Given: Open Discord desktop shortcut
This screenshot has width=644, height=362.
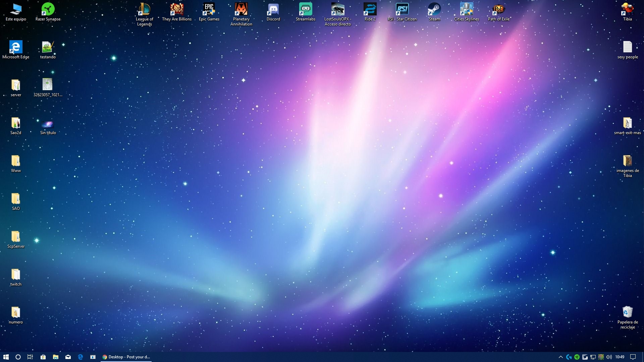Looking at the screenshot, I should point(273,12).
